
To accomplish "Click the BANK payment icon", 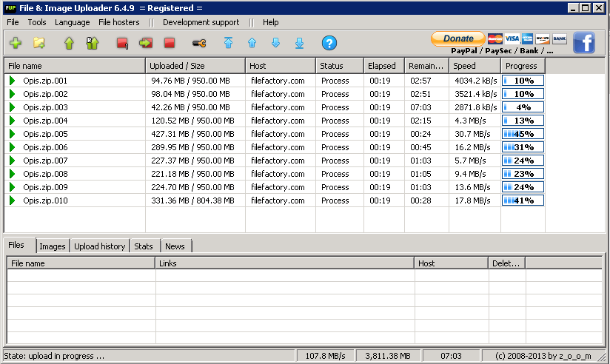I will (560, 38).
